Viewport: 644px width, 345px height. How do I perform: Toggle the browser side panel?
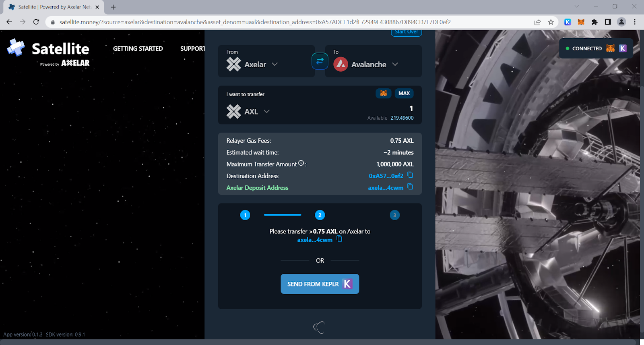click(608, 22)
